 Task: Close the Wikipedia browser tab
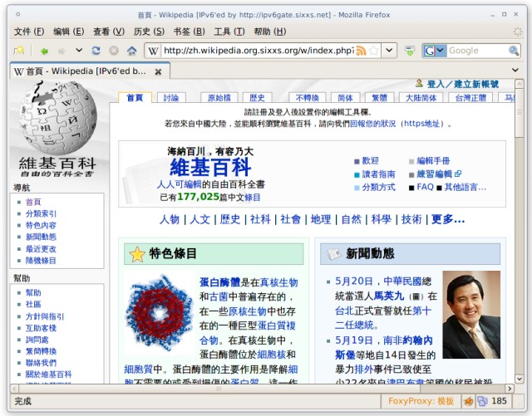[158, 71]
